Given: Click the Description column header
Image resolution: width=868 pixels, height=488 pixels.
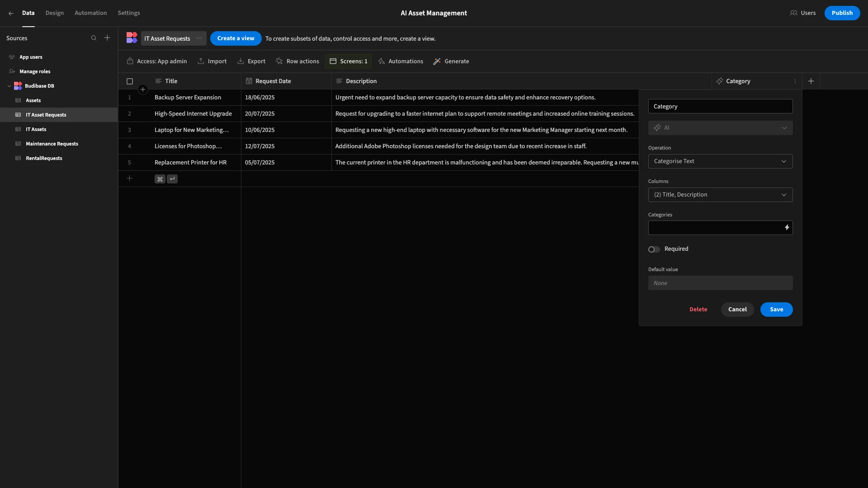Looking at the screenshot, I should [521, 81].
